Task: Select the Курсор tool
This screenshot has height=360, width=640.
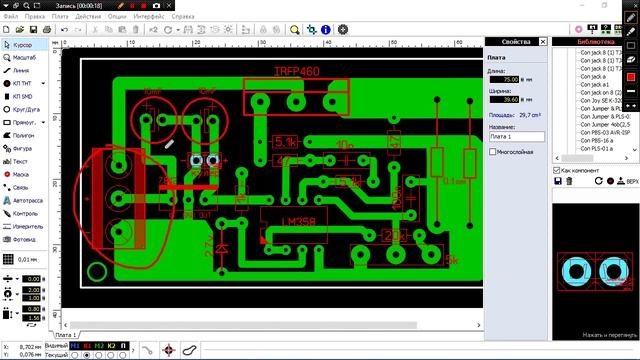Action: [x=24, y=45]
